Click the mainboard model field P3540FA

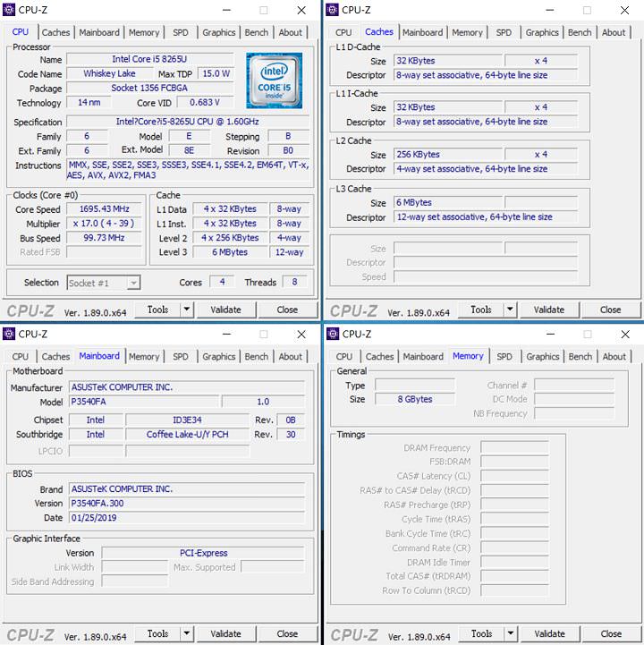coord(144,402)
